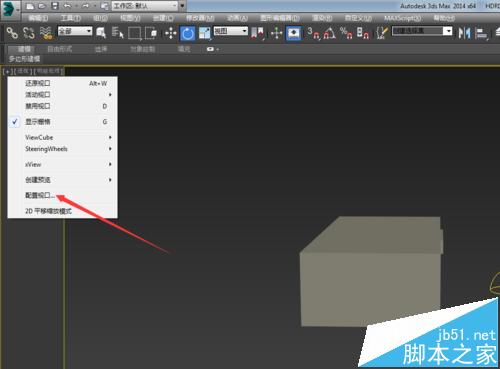Switch to the 对象绘制 ribbon tab
Image resolution: width=500 pixels, height=369 pixels.
point(142,49)
